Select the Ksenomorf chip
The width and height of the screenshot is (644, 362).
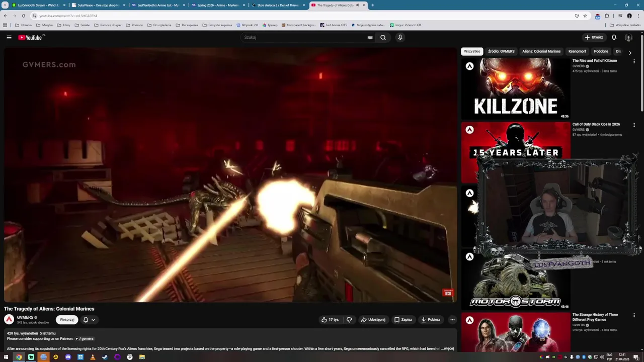pyautogui.click(x=577, y=51)
